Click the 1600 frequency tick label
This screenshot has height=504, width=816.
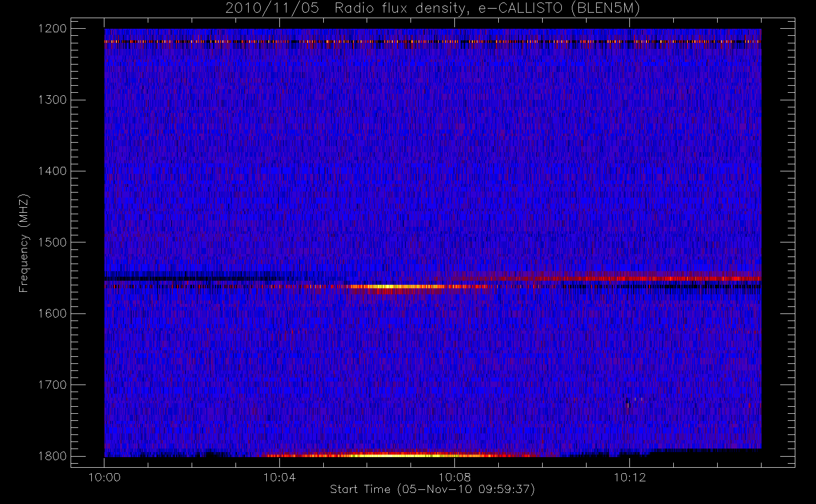point(52,313)
